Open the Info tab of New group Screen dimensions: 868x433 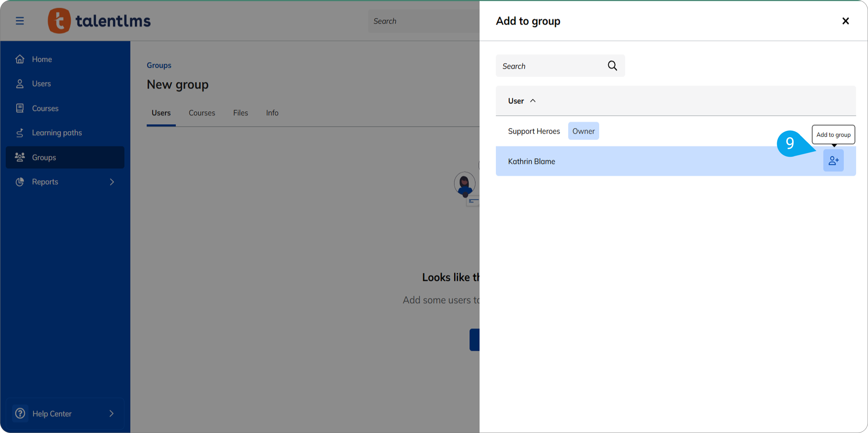(x=272, y=113)
